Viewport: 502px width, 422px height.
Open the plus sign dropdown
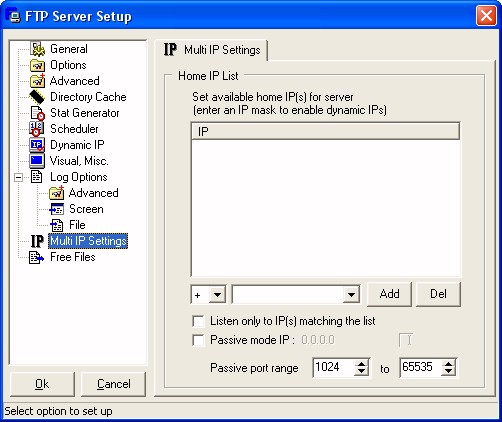click(x=217, y=295)
